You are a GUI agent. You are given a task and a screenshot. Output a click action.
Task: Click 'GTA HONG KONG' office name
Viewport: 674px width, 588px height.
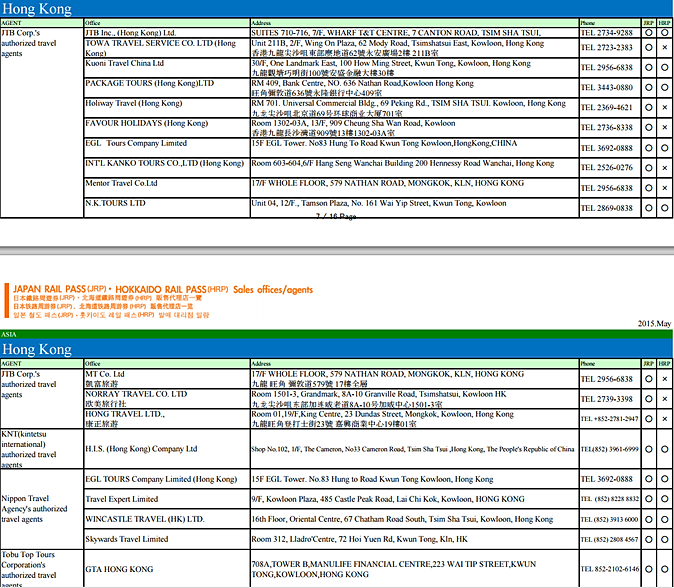[x=119, y=569]
